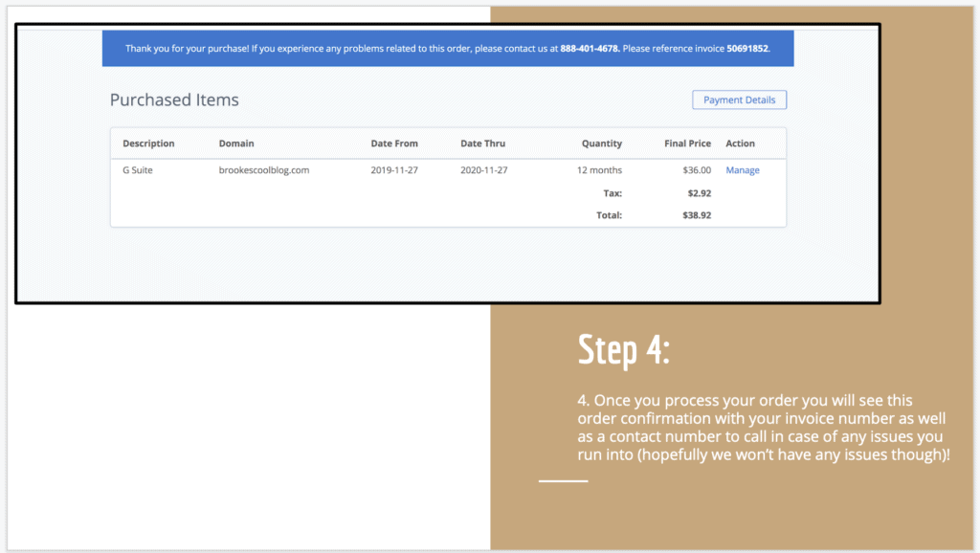The height and width of the screenshot is (553, 980).
Task: Select invoice number 50691852 in the banner
Action: (x=746, y=48)
